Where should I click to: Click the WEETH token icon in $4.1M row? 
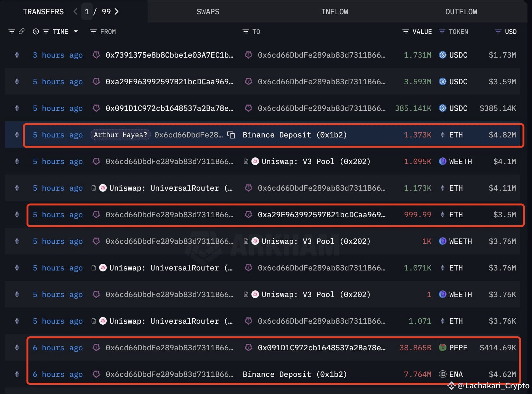[443, 162]
